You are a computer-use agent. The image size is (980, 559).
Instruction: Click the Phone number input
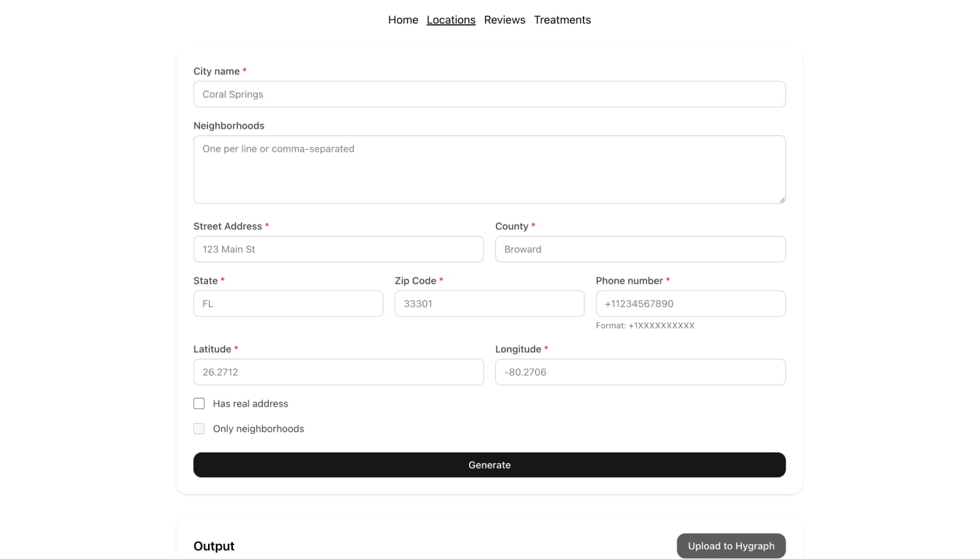tap(690, 303)
